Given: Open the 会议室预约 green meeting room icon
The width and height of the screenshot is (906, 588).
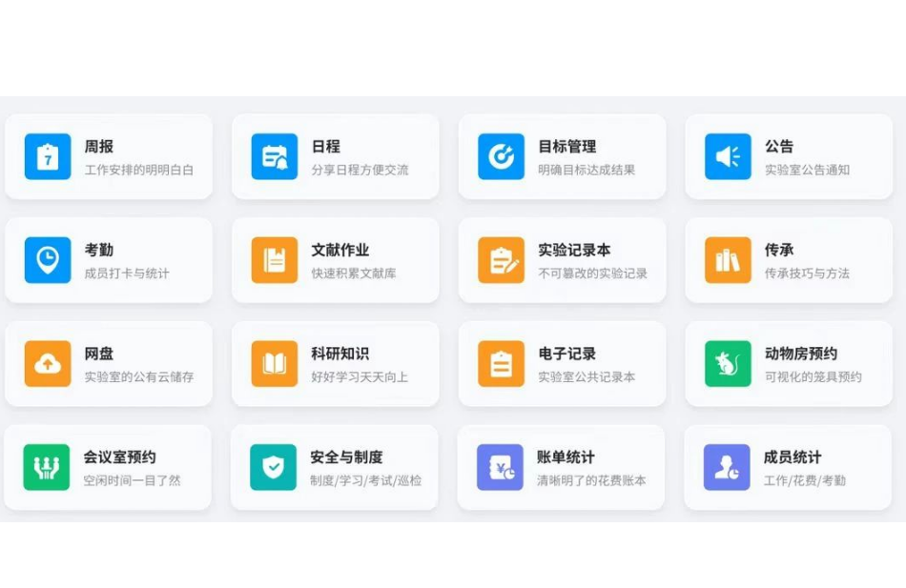Looking at the screenshot, I should pyautogui.click(x=47, y=467).
